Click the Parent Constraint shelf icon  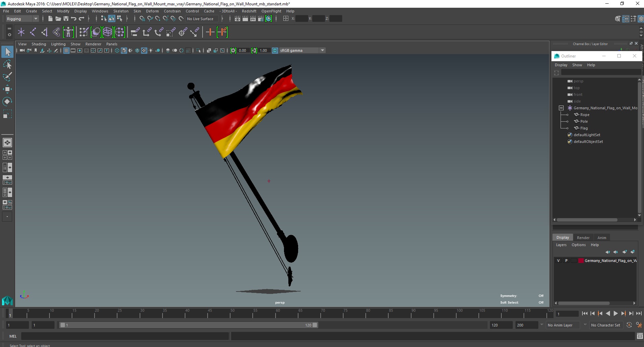135,32
